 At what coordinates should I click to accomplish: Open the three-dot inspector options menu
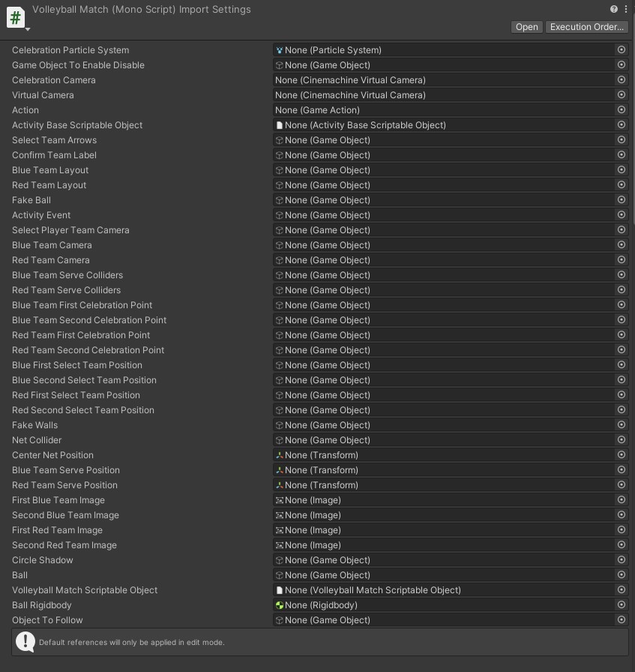625,9
